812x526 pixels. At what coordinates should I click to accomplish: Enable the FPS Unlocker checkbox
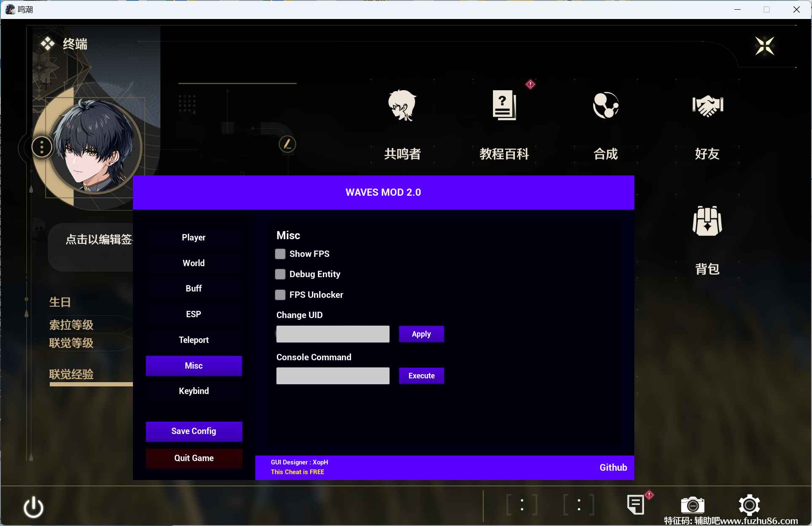(281, 294)
